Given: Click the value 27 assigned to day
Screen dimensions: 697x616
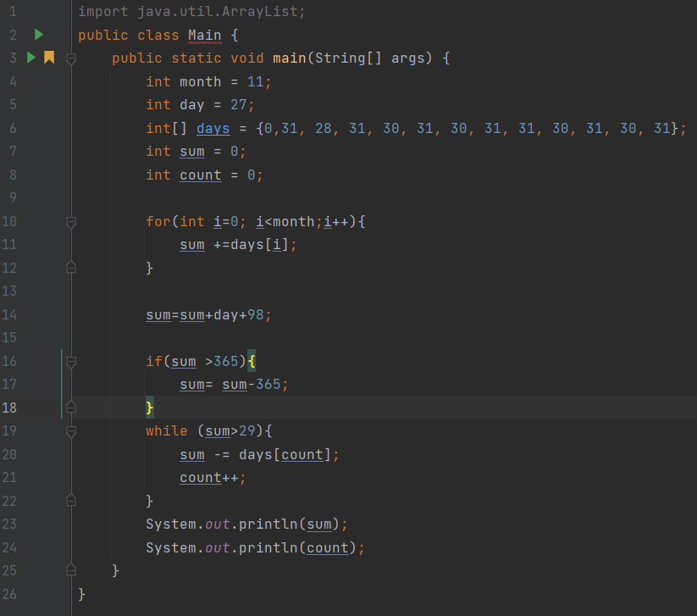Looking at the screenshot, I should tap(238, 105).
